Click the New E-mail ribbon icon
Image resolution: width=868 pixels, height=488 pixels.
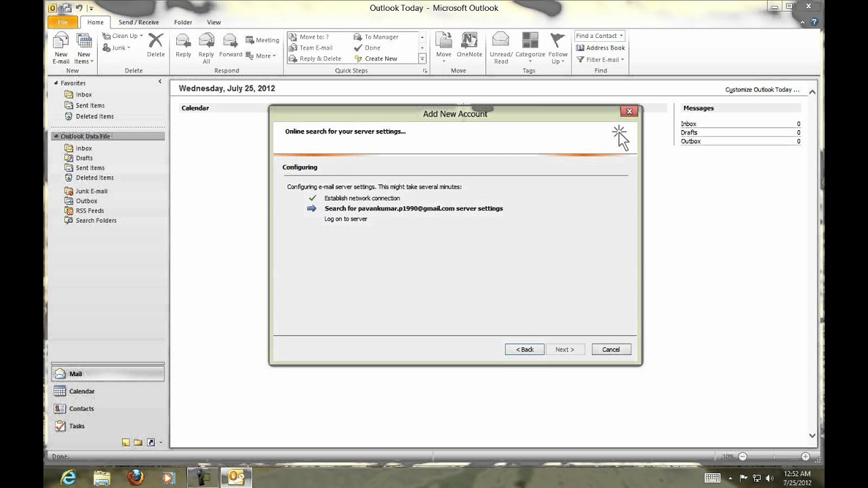pos(61,48)
